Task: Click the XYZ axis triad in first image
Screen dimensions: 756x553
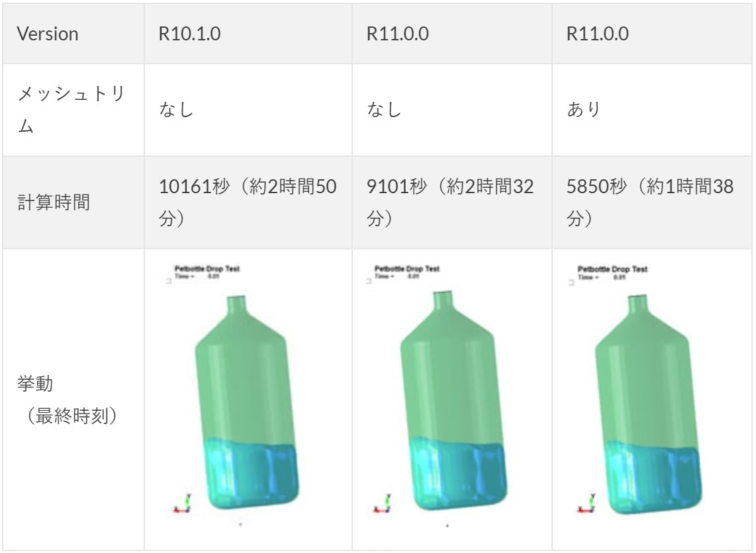Action: tap(183, 504)
